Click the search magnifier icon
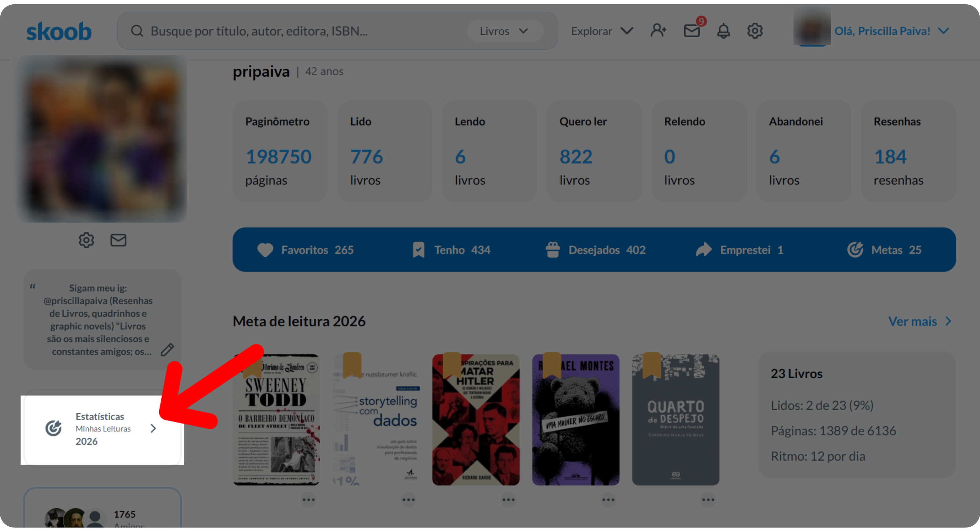 point(137,31)
